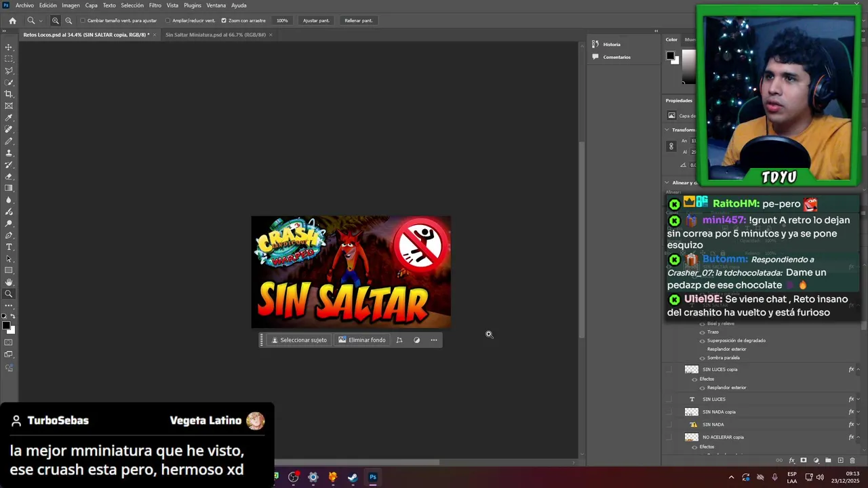Add a layer mask from Layers footer

pyautogui.click(x=804, y=461)
